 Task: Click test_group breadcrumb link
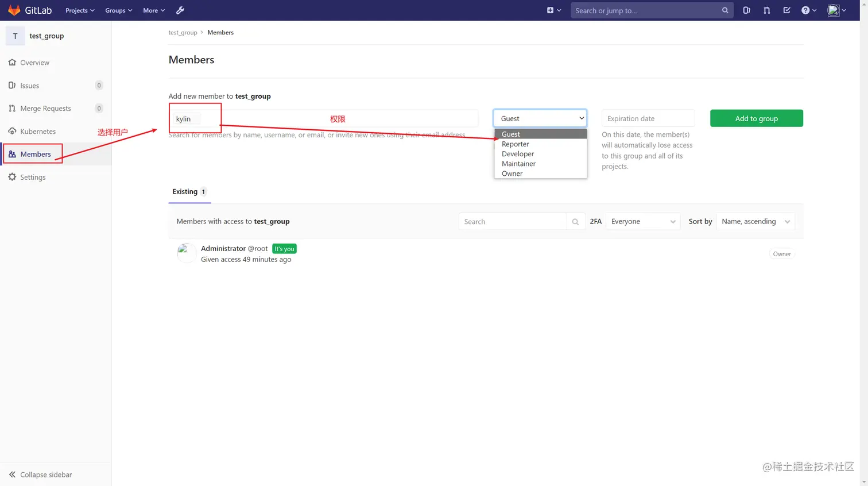183,33
